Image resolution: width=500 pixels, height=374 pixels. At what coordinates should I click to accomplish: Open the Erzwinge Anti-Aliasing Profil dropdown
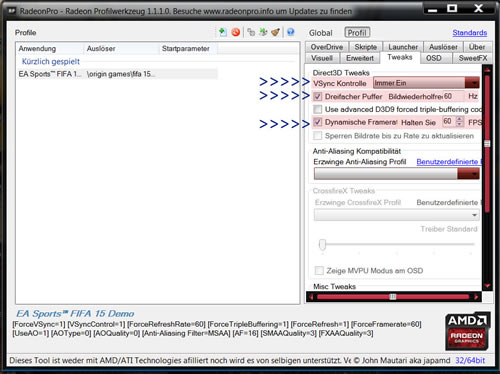click(397, 174)
